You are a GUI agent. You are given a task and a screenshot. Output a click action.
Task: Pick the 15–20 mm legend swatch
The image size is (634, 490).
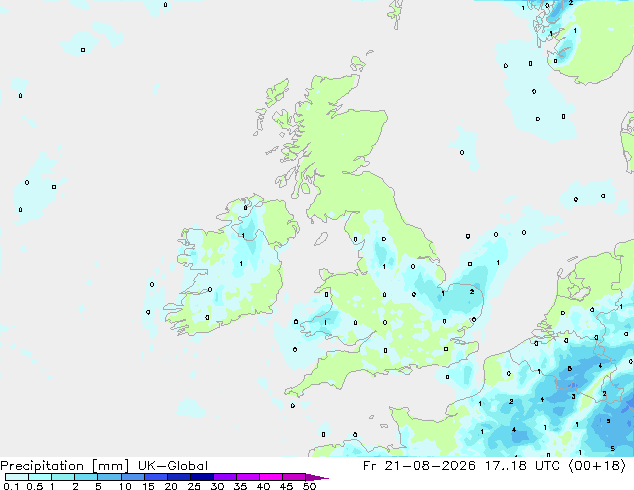(x=156, y=477)
